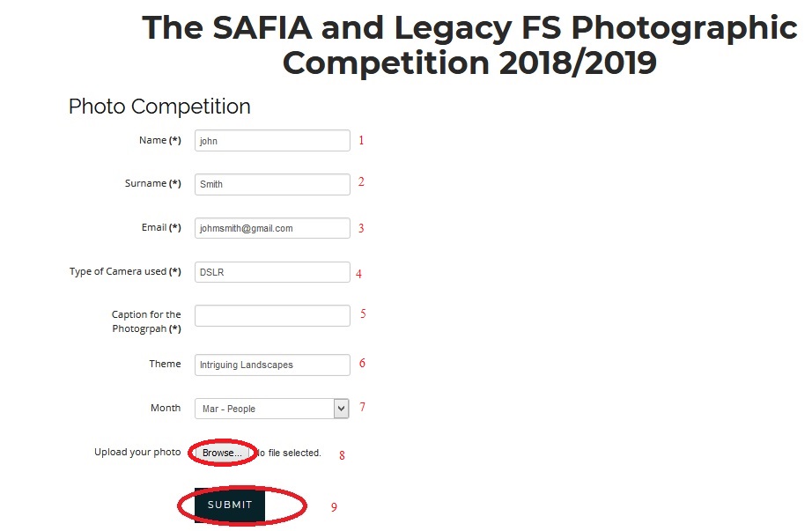Click the Email field with johnsmith@gmail.com
This screenshot has height=531, width=812.
click(x=272, y=228)
